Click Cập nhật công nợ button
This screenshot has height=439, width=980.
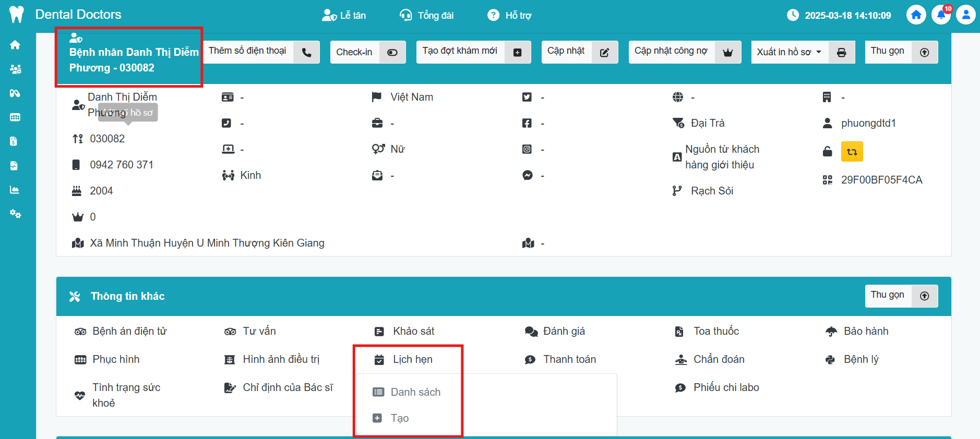click(x=684, y=52)
